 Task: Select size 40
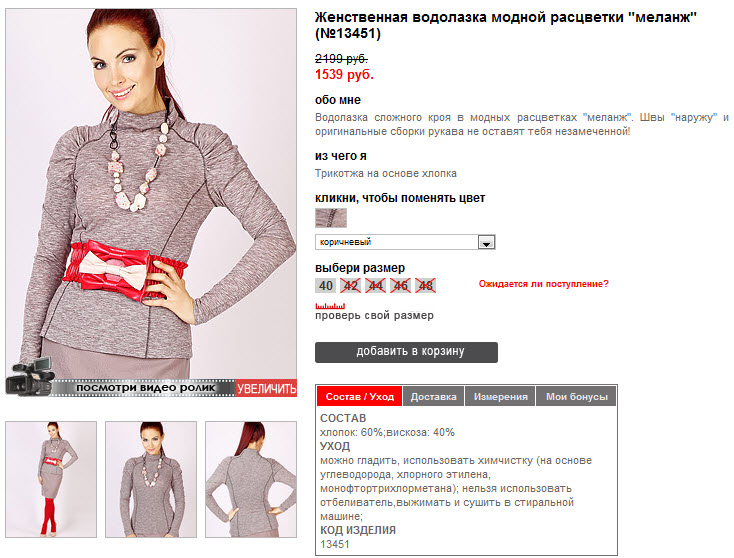325,286
